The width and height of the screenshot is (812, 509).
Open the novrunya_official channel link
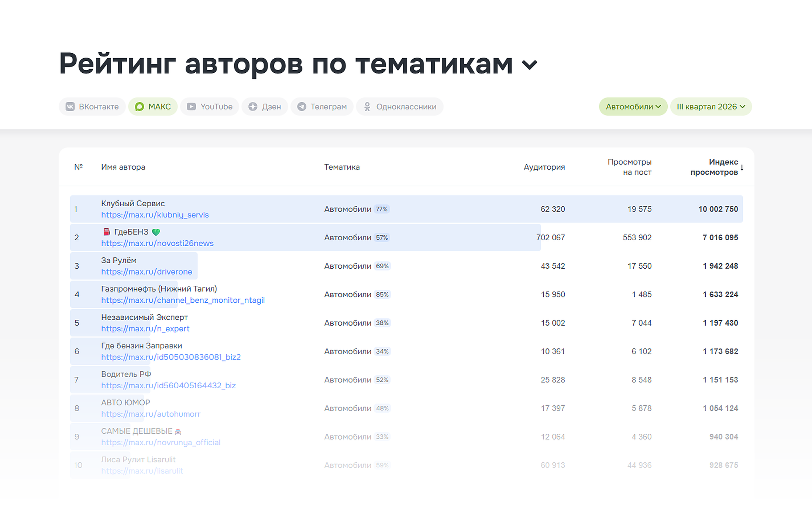coord(161,442)
